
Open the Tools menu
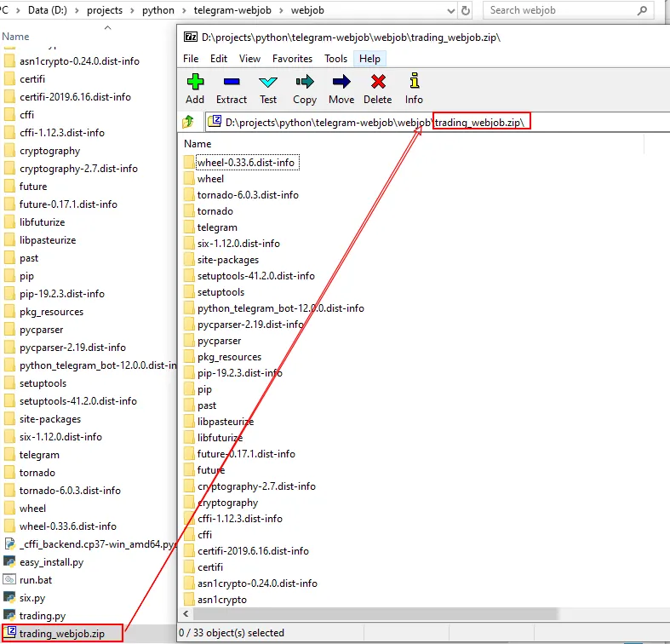point(336,59)
